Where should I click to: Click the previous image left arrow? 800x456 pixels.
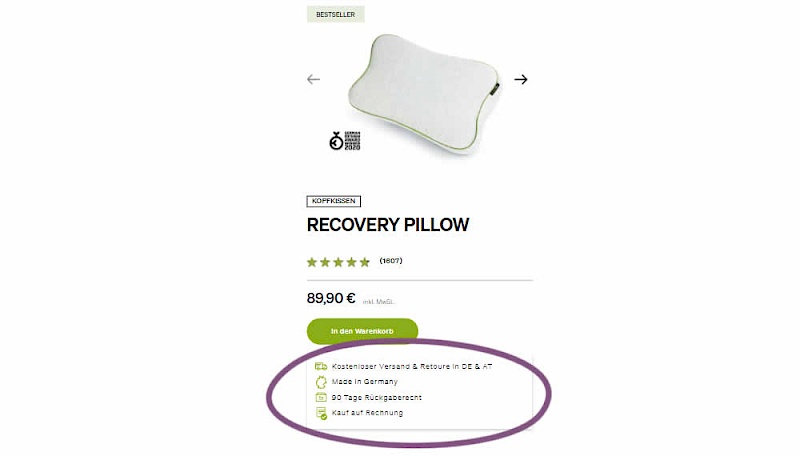tap(313, 79)
